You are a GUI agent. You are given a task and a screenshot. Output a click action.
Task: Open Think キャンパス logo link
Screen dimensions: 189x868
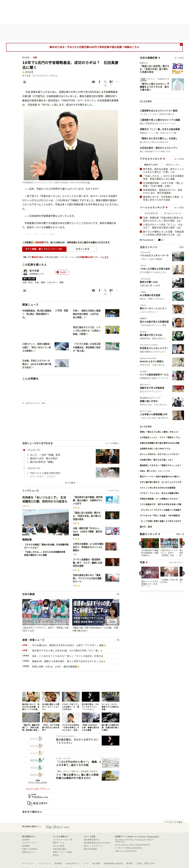click(38, 797)
